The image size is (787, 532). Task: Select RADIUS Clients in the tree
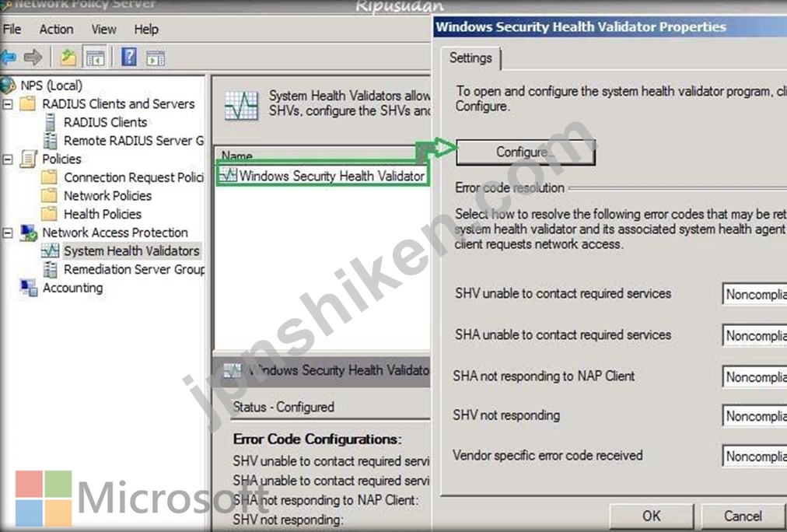(106, 122)
